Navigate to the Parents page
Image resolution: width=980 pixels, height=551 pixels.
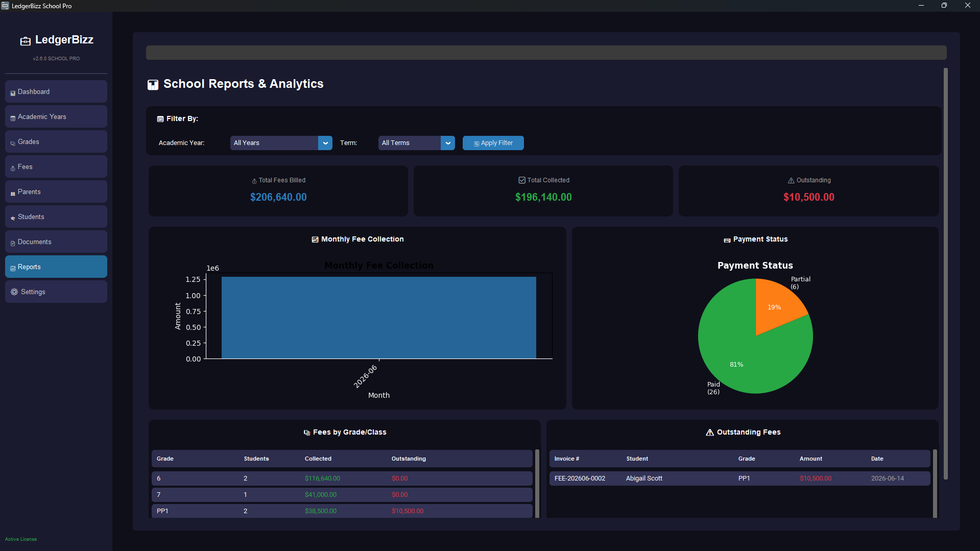coord(56,192)
